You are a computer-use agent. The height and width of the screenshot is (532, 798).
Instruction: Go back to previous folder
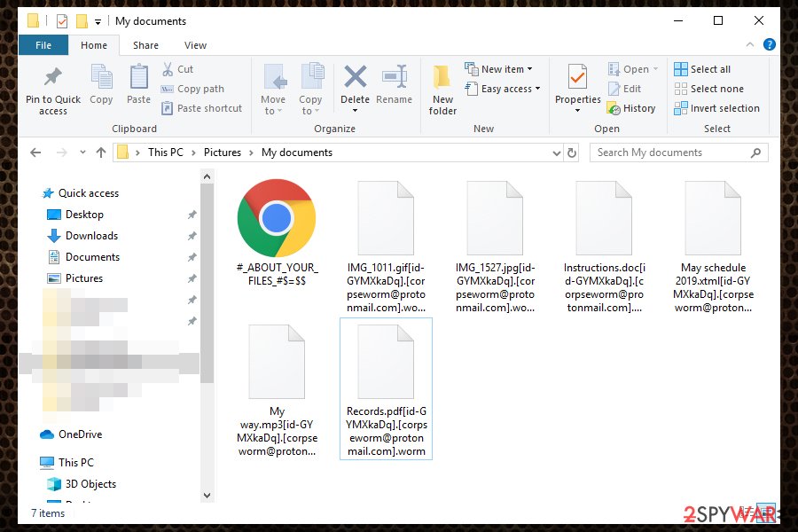pos(35,153)
